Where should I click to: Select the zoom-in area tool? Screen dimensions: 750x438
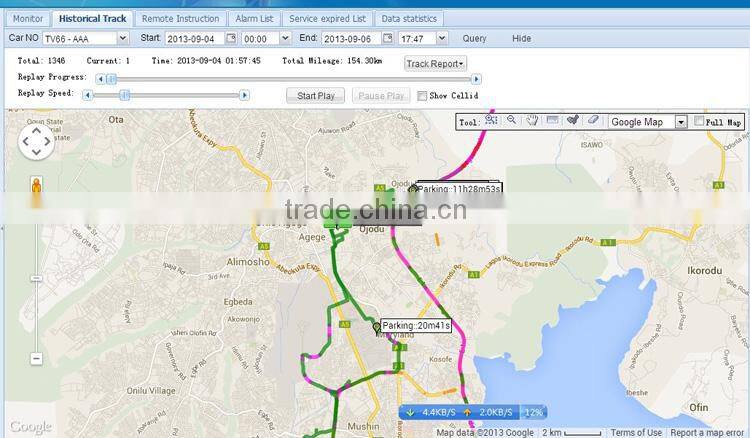(x=491, y=121)
